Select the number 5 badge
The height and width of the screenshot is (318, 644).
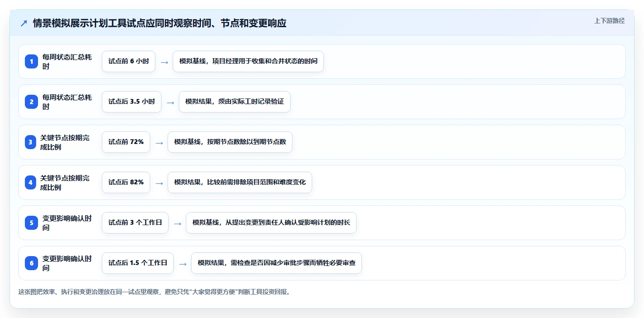click(31, 223)
